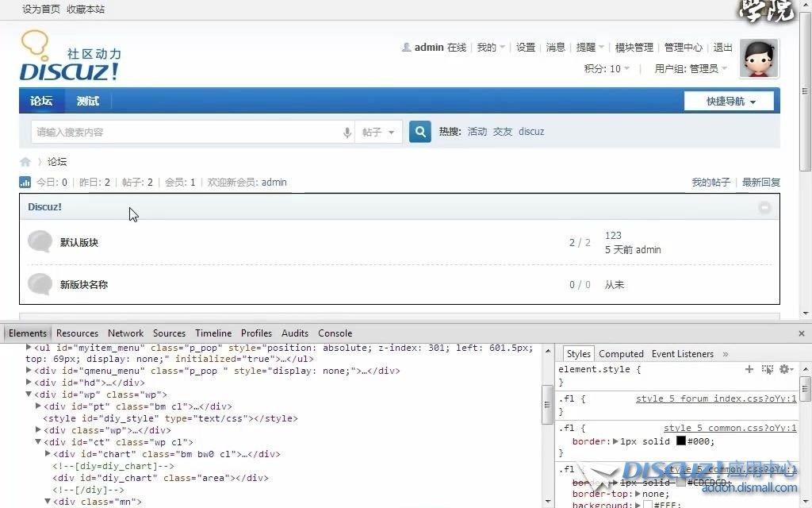This screenshot has width=812, height=508.
Task: Collapse the Discuz! forum category section
Action: (764, 207)
